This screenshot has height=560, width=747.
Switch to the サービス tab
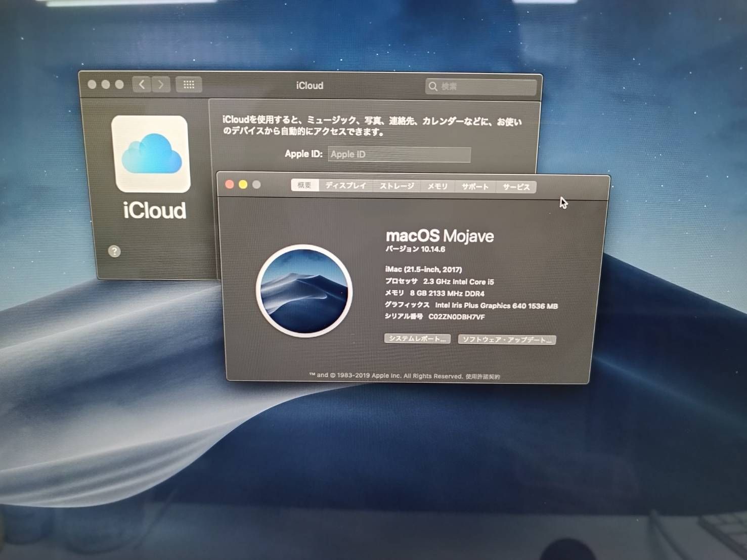[516, 187]
